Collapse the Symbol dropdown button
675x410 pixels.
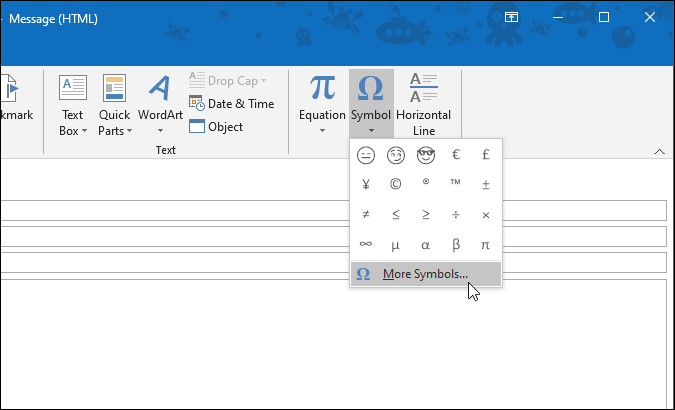click(x=370, y=104)
